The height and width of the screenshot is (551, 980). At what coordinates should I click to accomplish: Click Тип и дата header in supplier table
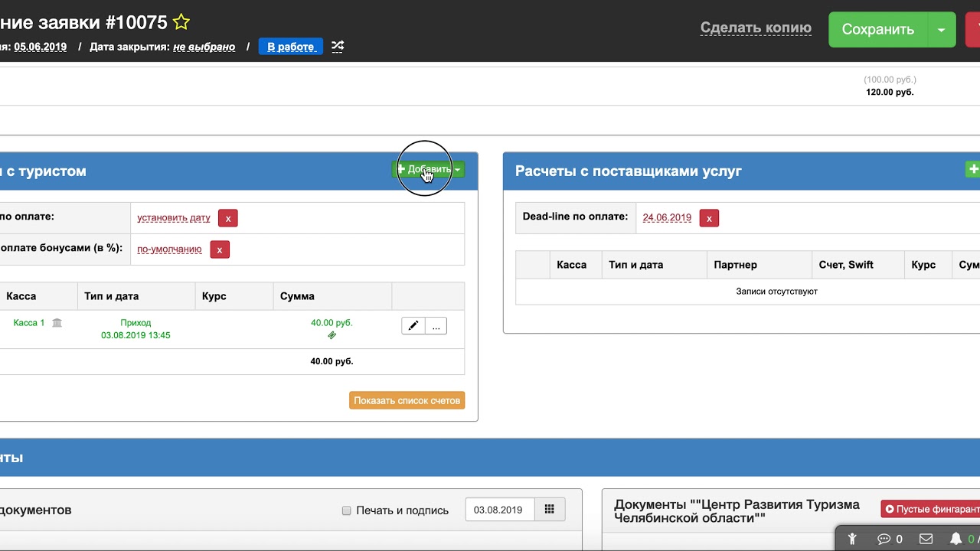click(x=635, y=265)
